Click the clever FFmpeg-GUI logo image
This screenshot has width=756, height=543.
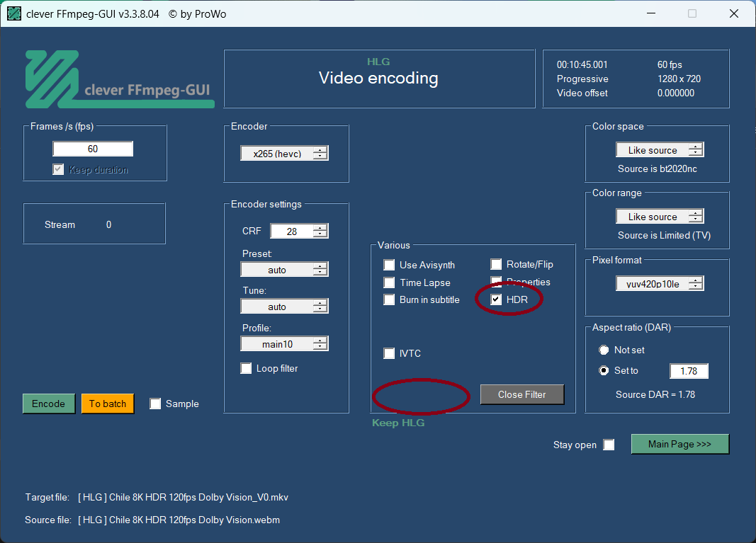[x=120, y=79]
